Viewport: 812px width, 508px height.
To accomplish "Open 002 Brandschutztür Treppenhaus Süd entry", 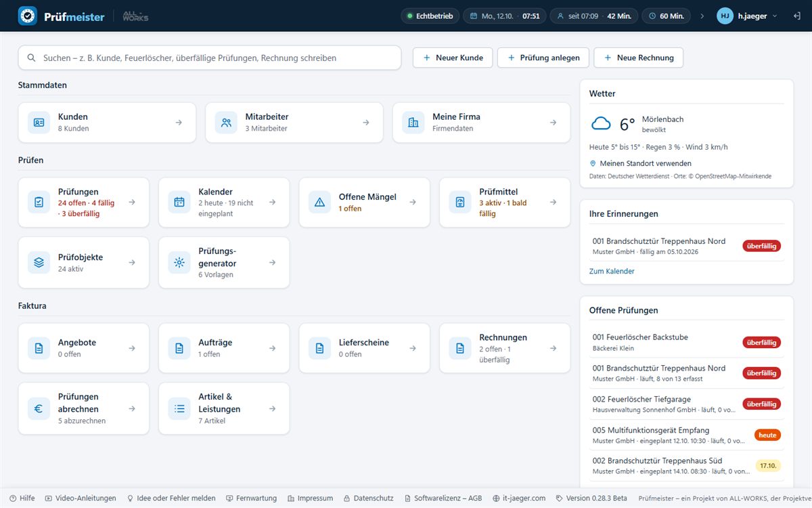I will 686,465.
